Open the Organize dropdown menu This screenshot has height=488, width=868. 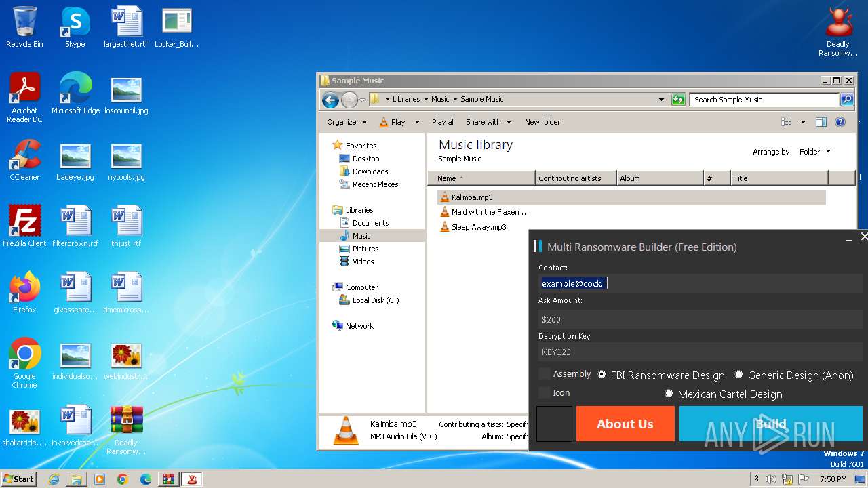[x=347, y=122]
